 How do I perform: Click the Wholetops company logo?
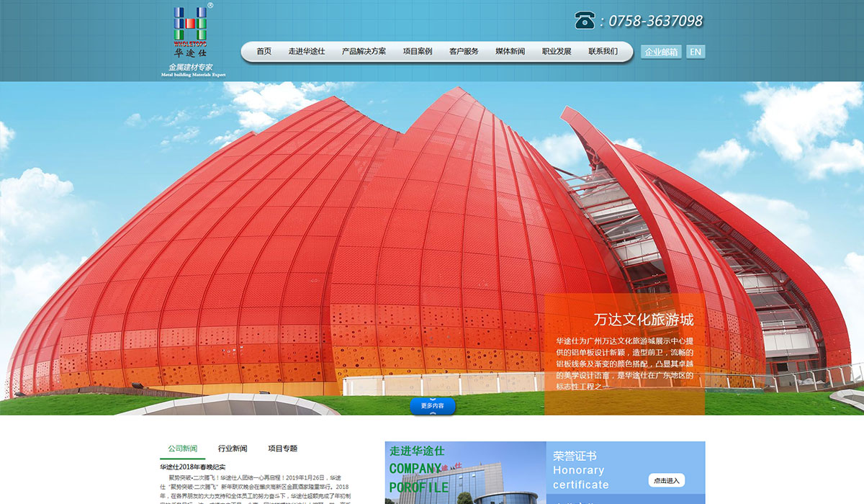191,40
